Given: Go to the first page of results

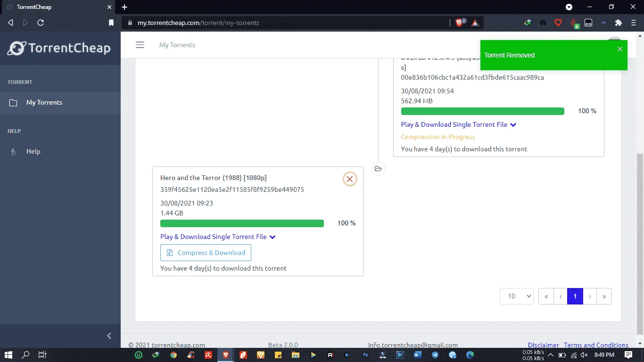Looking at the screenshot, I should 546,296.
